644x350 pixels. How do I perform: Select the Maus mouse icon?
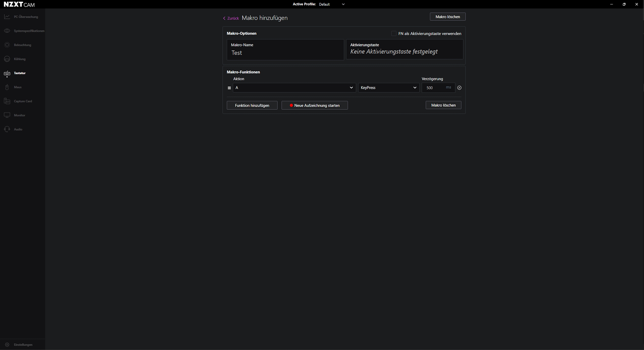coord(7,87)
